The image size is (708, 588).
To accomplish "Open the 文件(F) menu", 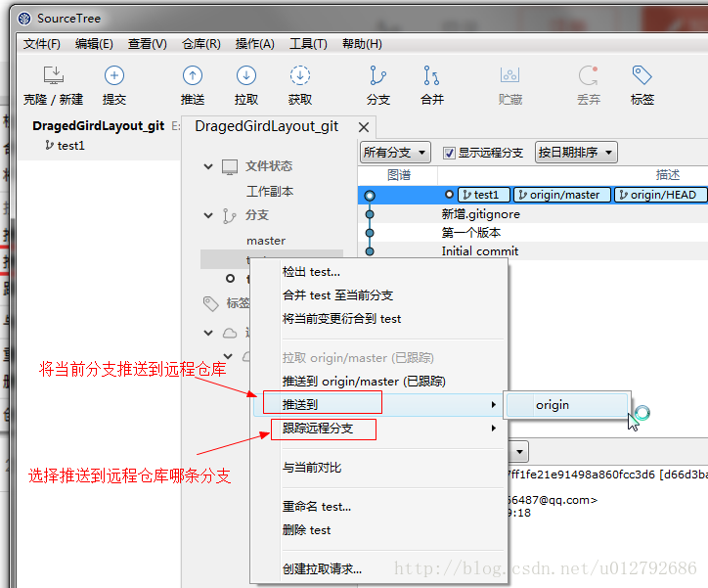I will coord(41,44).
